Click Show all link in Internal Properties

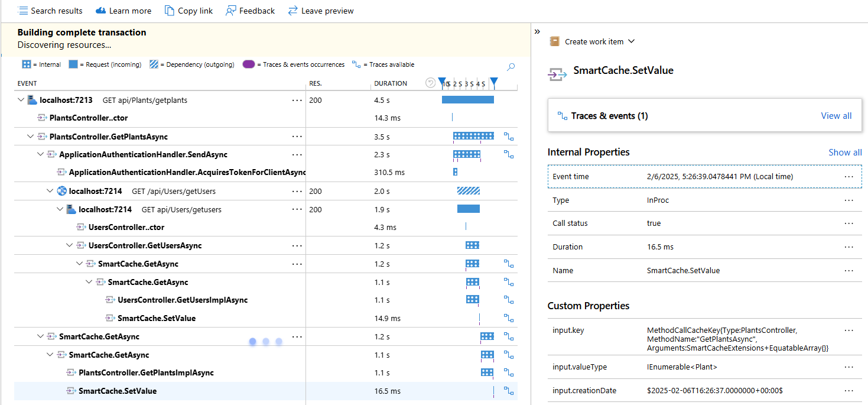[844, 153]
